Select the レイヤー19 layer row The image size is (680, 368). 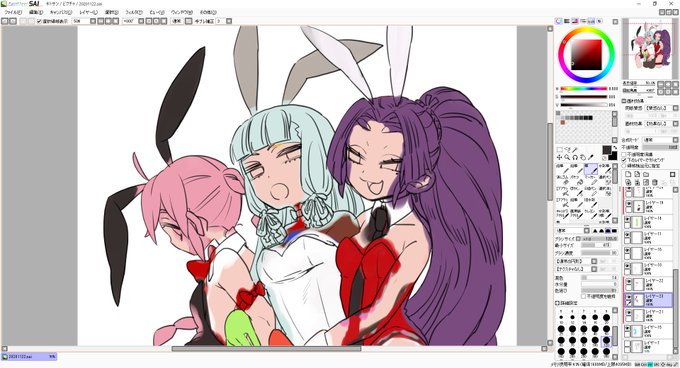(648, 206)
